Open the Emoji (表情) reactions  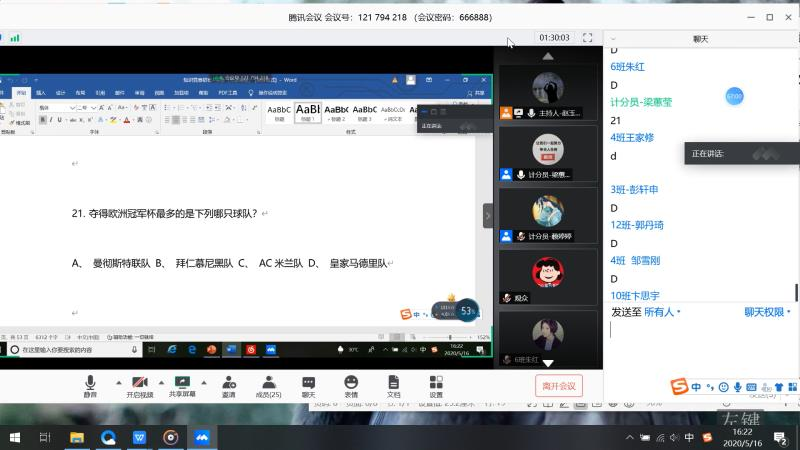tap(351, 385)
